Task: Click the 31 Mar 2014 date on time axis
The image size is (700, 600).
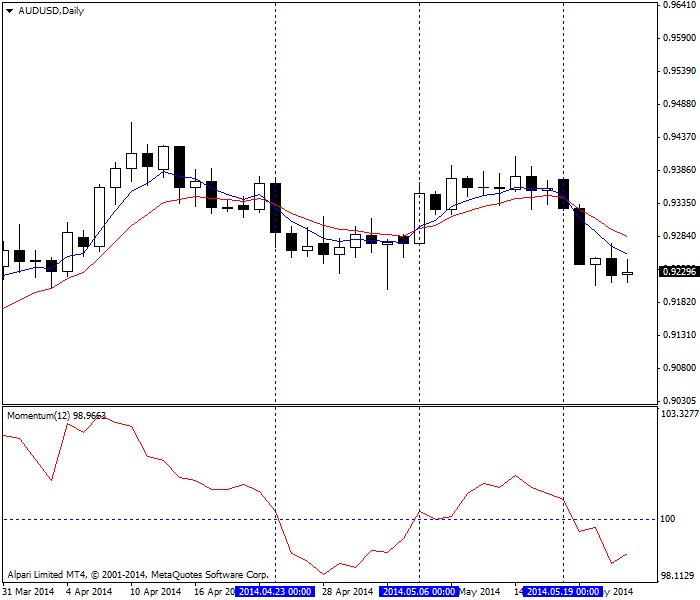Action: 28,591
